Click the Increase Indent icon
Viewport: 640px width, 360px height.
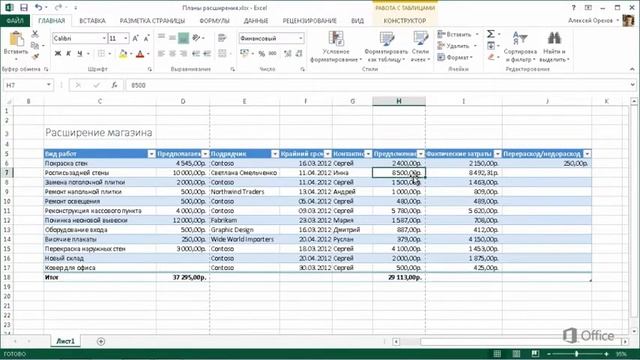tap(207, 53)
